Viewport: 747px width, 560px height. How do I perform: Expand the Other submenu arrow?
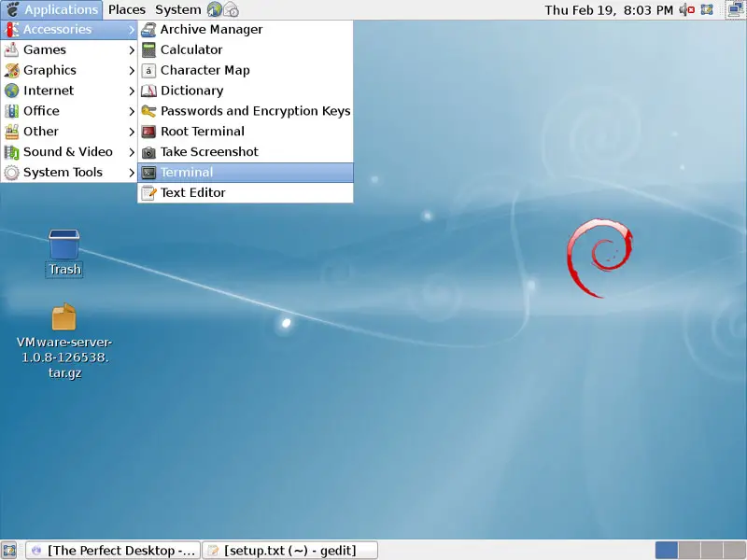tap(132, 132)
